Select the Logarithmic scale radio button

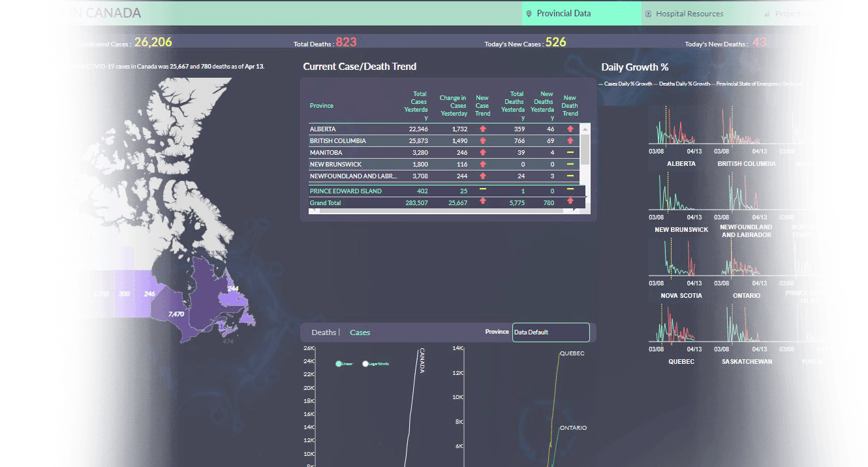(x=365, y=364)
